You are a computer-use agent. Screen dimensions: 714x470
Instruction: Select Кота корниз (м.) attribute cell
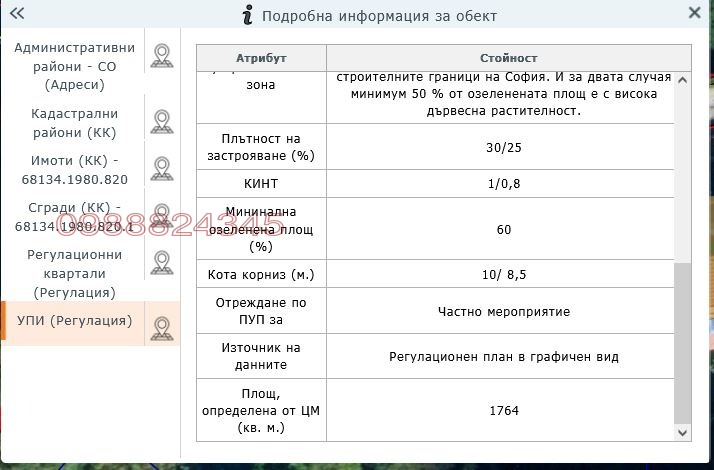[261, 274]
